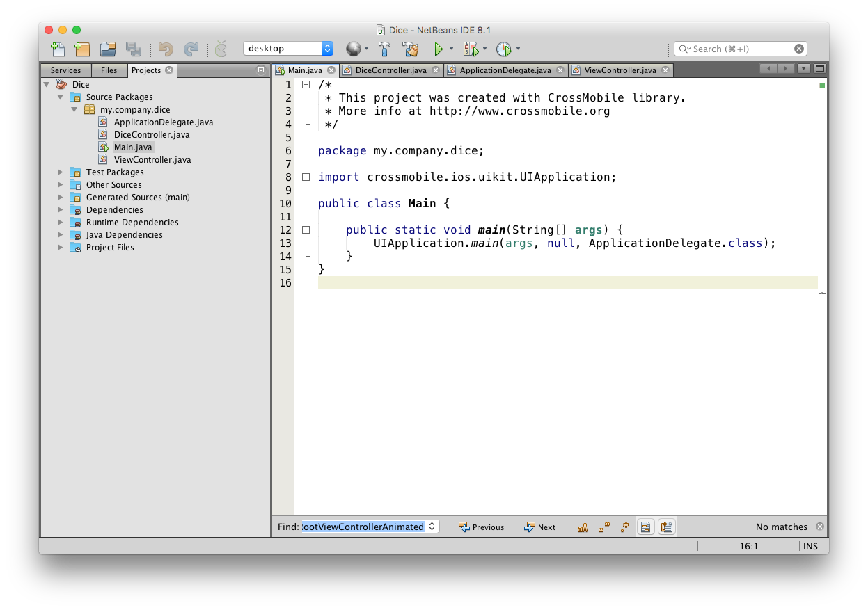
Task: Expand the Test Packages node
Action: pyautogui.click(x=61, y=172)
